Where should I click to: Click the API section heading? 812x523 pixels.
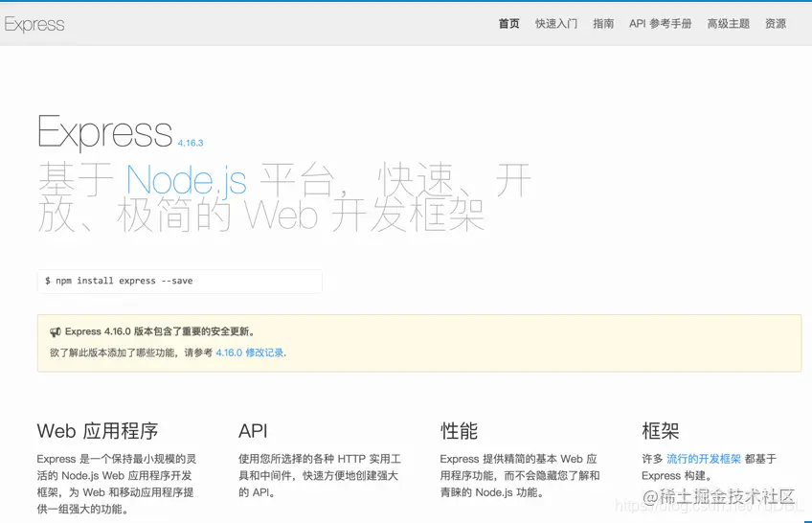click(253, 431)
